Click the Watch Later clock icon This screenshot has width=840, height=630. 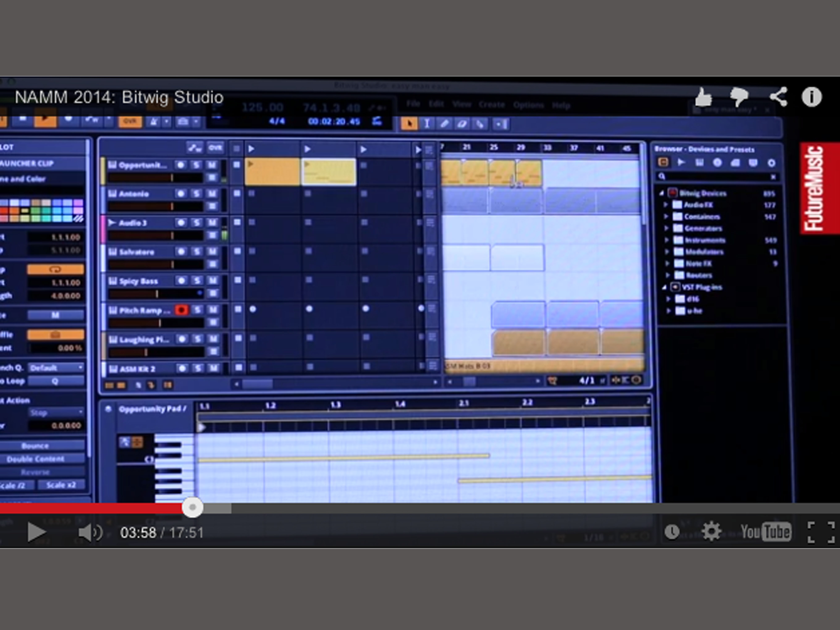(672, 532)
